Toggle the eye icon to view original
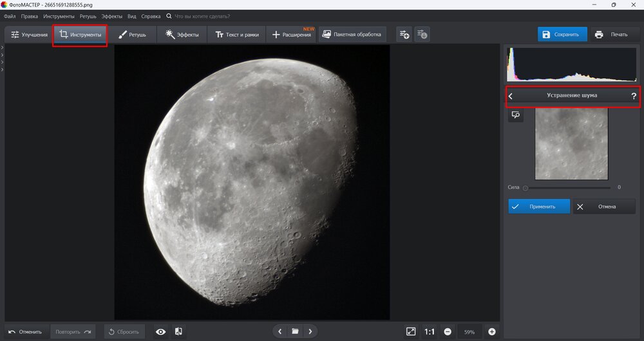The height and width of the screenshot is (341, 644). pyautogui.click(x=161, y=331)
